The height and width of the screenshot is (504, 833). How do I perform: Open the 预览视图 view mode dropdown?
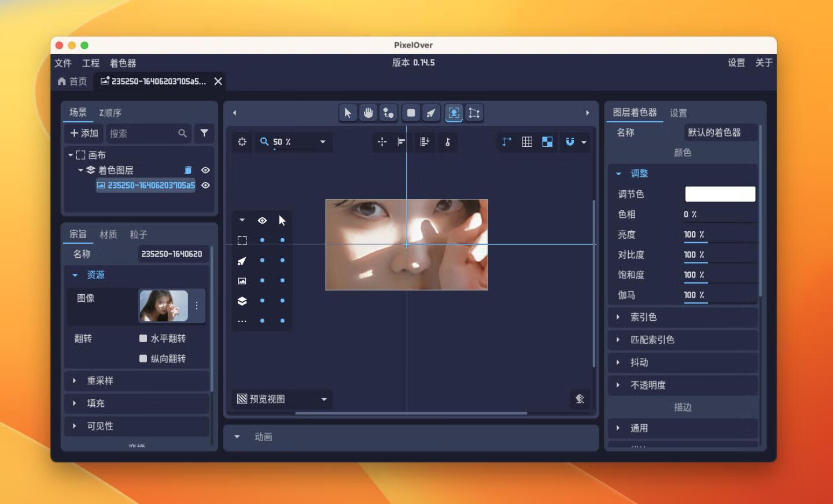point(282,399)
